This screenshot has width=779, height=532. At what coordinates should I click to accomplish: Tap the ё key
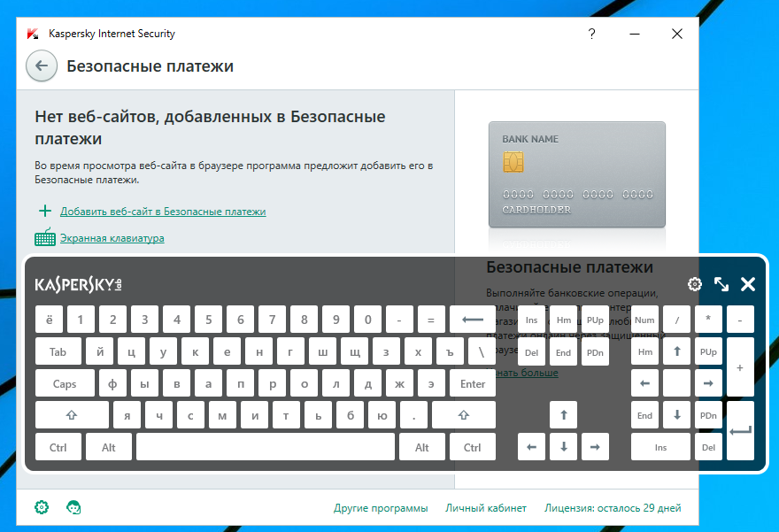(x=50, y=320)
